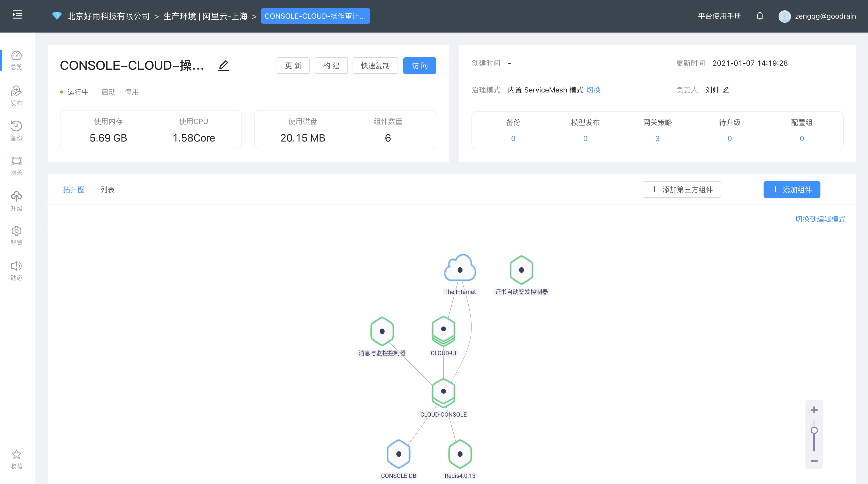Open 北京好雨科技有限公司 breadcrumb
This screenshot has height=484, width=868.
coord(108,16)
